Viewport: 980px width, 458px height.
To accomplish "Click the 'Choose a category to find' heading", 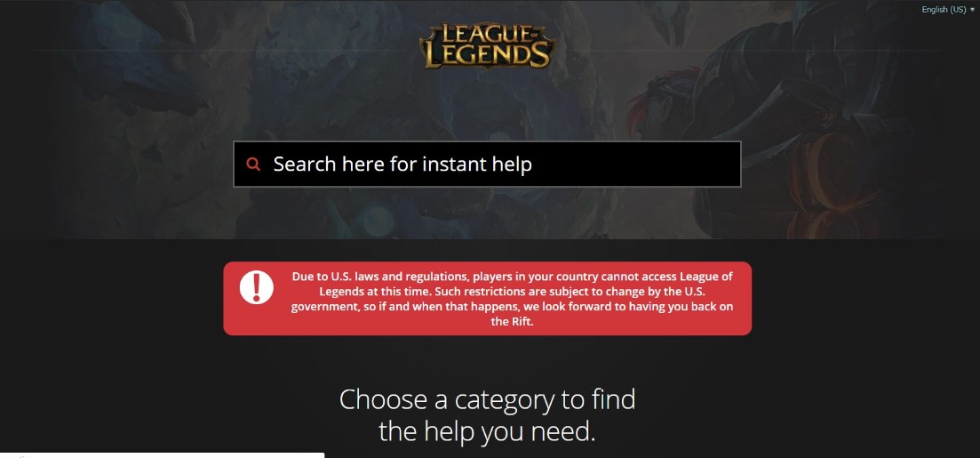I will [x=488, y=399].
